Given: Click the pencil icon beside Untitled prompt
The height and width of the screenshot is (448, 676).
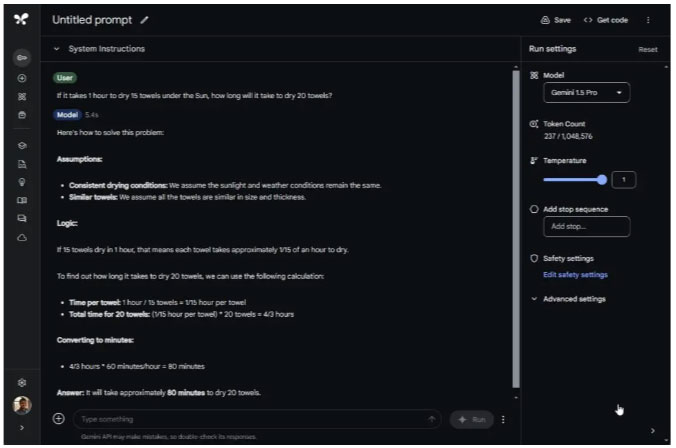Looking at the screenshot, I should pos(144,19).
